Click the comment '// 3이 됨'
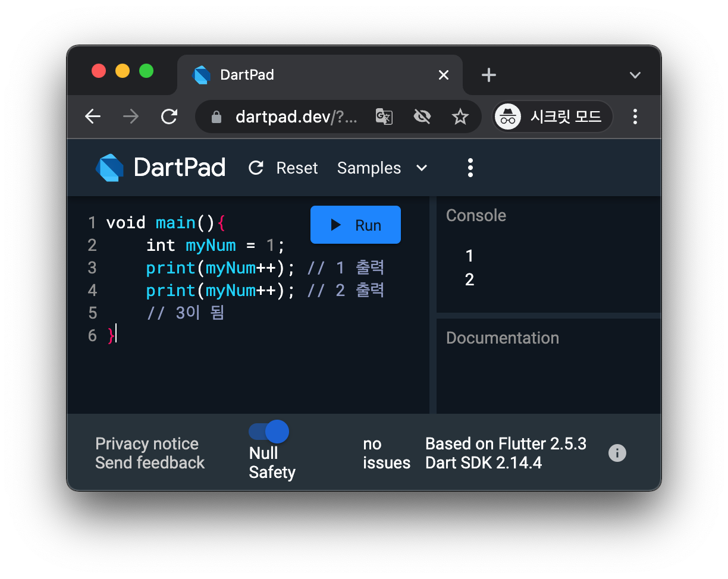Screen dimensions: 728x579 tap(185, 313)
